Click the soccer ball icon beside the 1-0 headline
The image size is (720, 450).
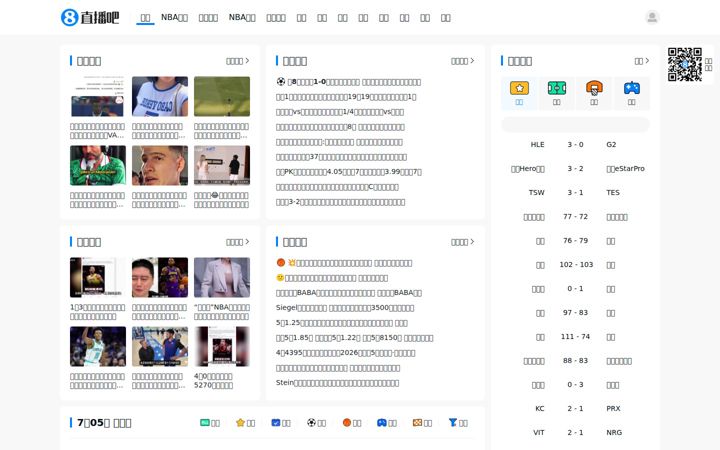pos(281,82)
